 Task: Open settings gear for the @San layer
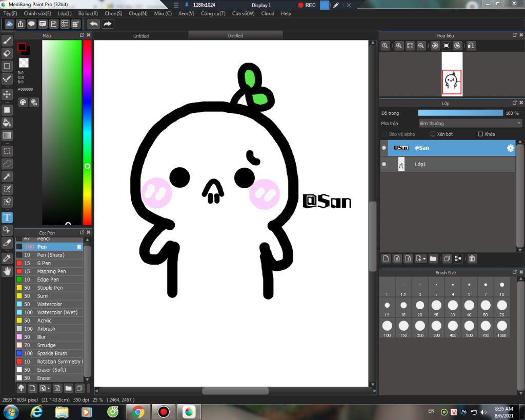pos(510,148)
